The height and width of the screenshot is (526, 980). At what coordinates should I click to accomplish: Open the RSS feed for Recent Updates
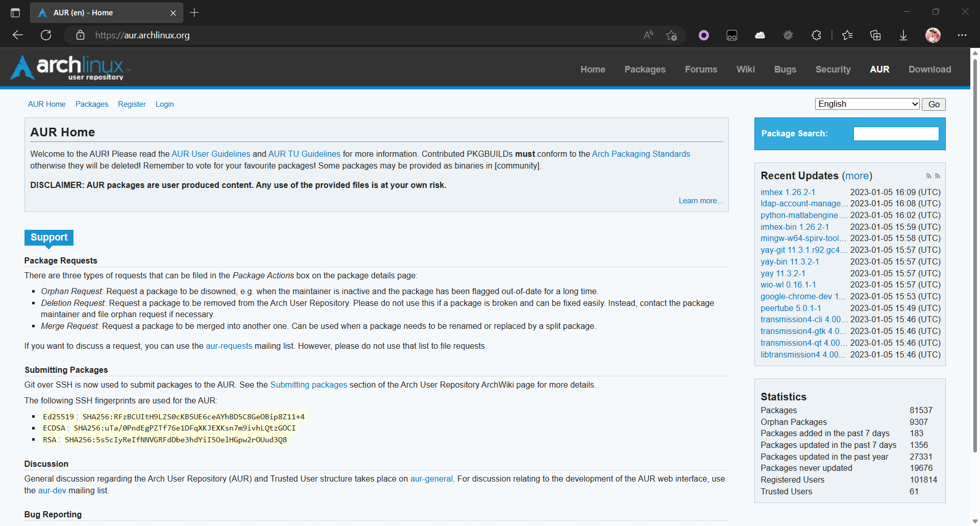point(928,176)
